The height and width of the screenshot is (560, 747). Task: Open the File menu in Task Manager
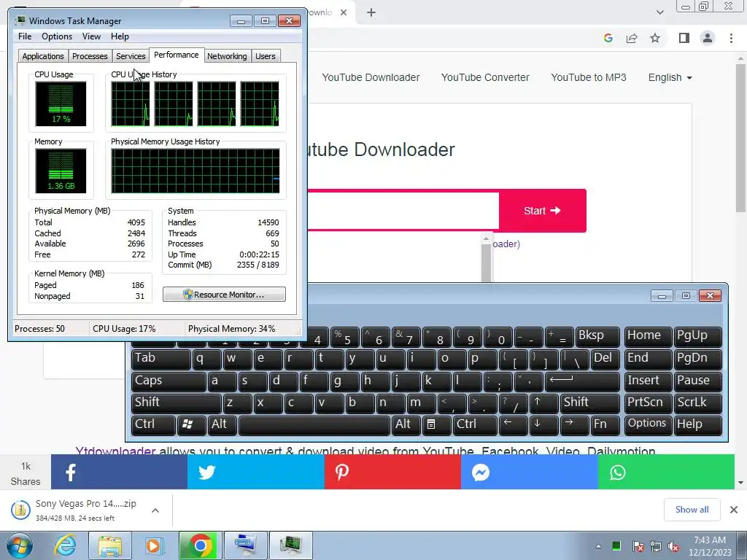(x=25, y=36)
